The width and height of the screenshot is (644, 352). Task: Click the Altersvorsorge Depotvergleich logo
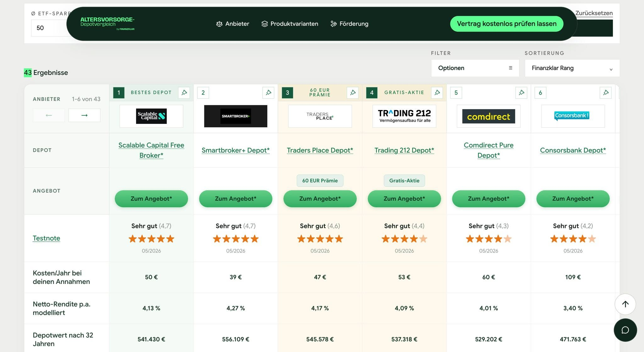coord(108,24)
